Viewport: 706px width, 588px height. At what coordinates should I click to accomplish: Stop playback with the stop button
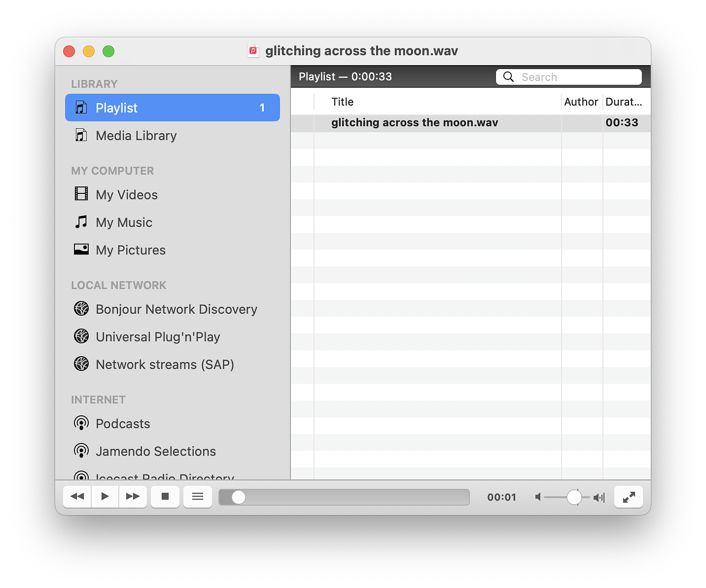tap(165, 497)
